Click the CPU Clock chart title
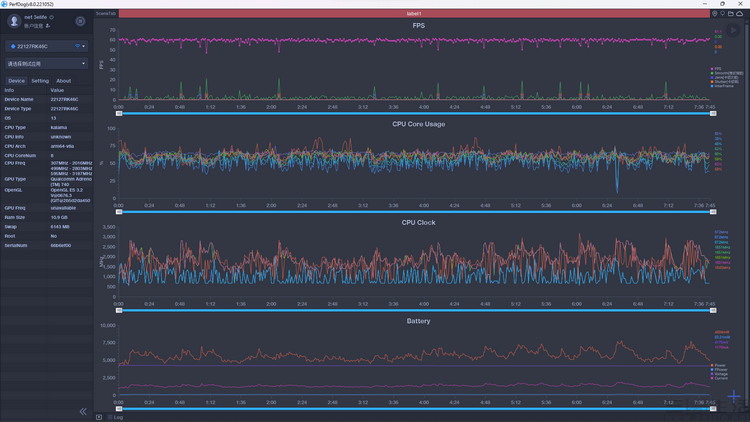The image size is (750, 422). pyautogui.click(x=419, y=222)
